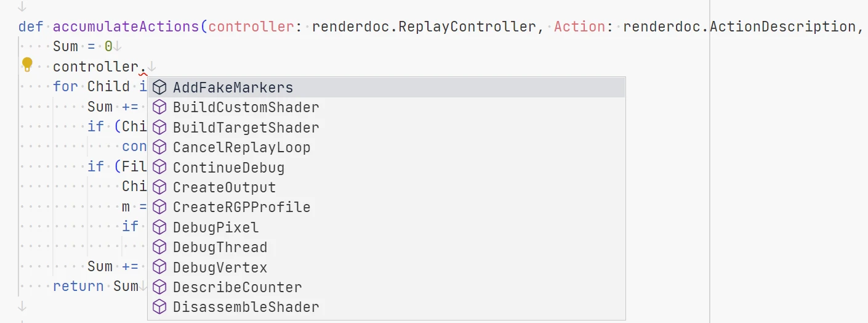Click the yellow lightbulb quick-fix icon
The width and height of the screenshot is (868, 323).
(x=27, y=63)
